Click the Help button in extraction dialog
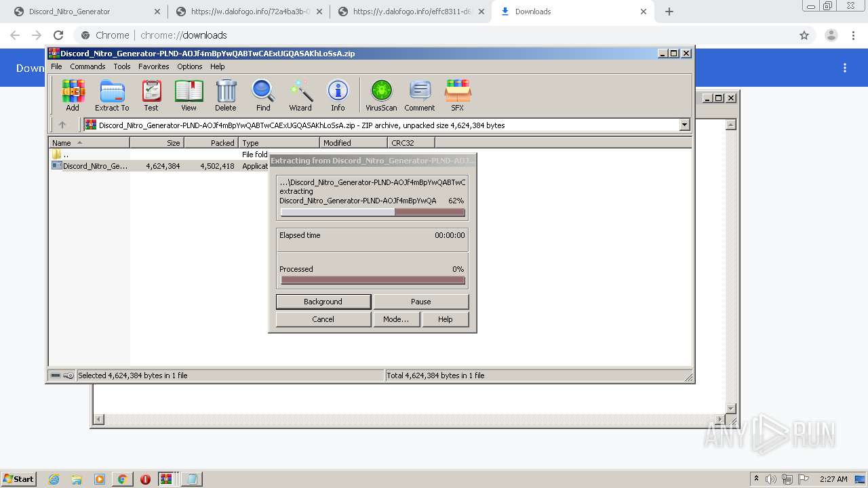Viewport: 868px width, 488px height. point(445,319)
